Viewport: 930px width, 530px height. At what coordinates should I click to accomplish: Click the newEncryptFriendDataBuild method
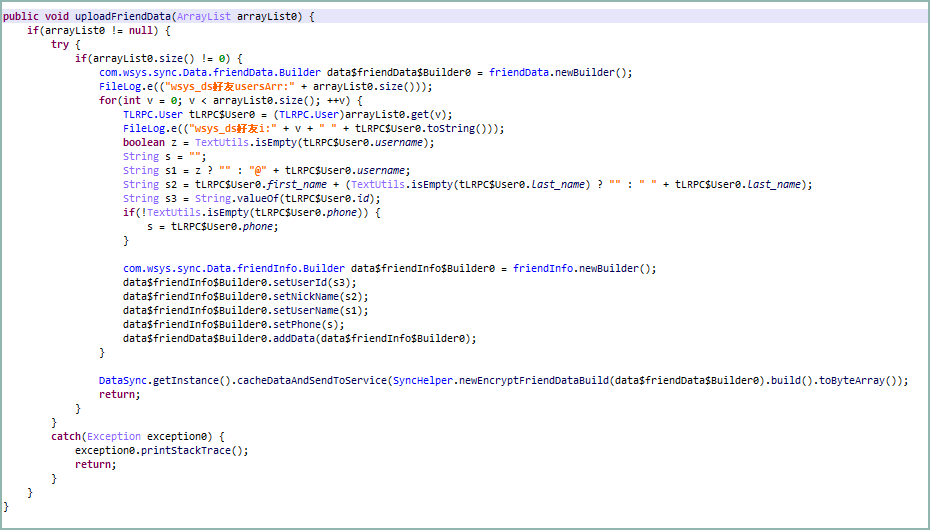click(533, 381)
